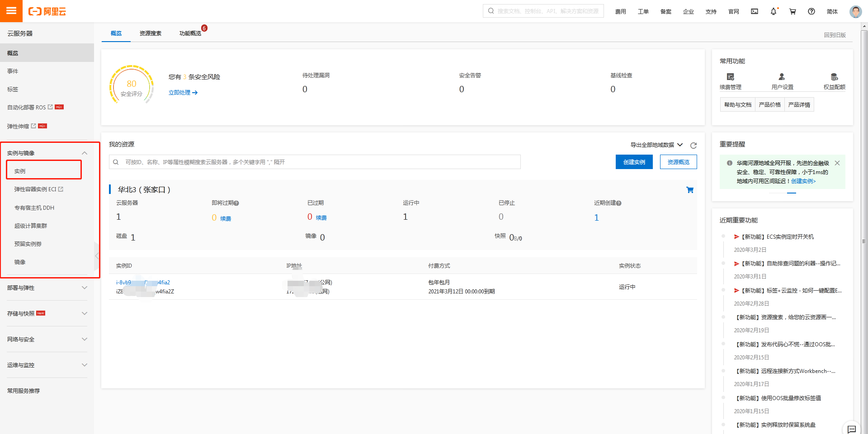This screenshot has width=868, height=434.
Task: Open the shopping cart in top bar
Action: [x=793, y=11]
